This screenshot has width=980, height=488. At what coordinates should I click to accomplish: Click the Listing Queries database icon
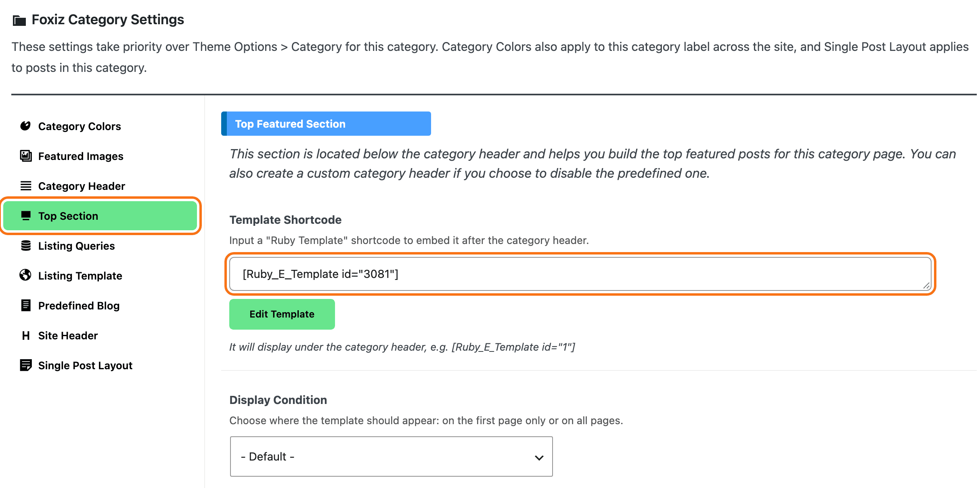tap(25, 246)
